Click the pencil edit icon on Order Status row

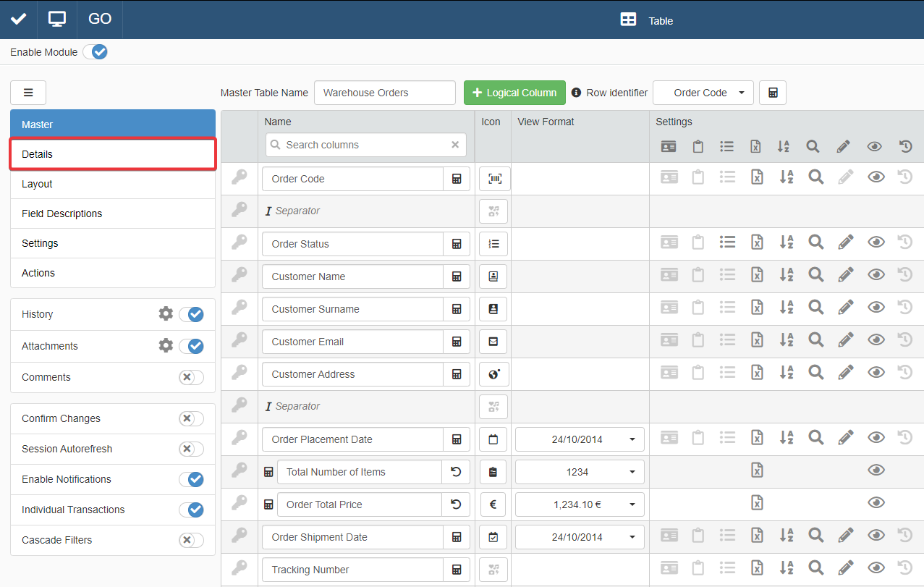845,243
